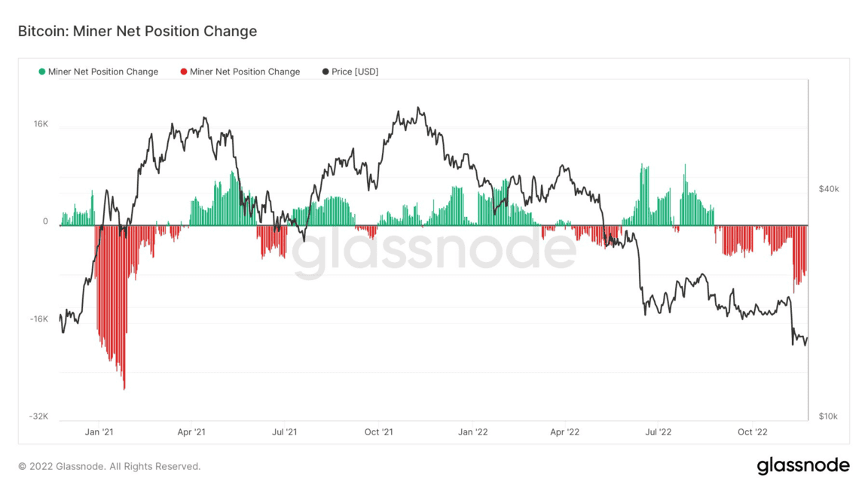Click the Glassnode copyright notice
This screenshot has height=488, width=868.
click(x=109, y=466)
